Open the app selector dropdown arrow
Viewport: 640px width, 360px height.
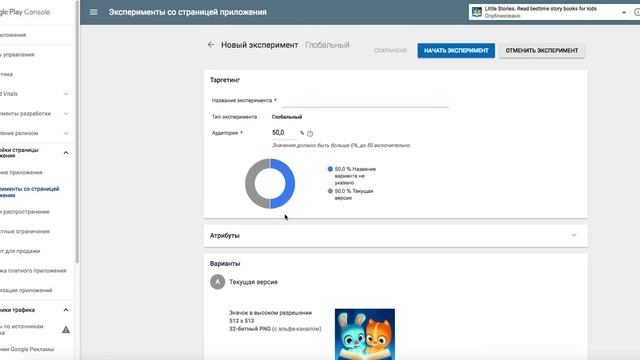(624, 13)
